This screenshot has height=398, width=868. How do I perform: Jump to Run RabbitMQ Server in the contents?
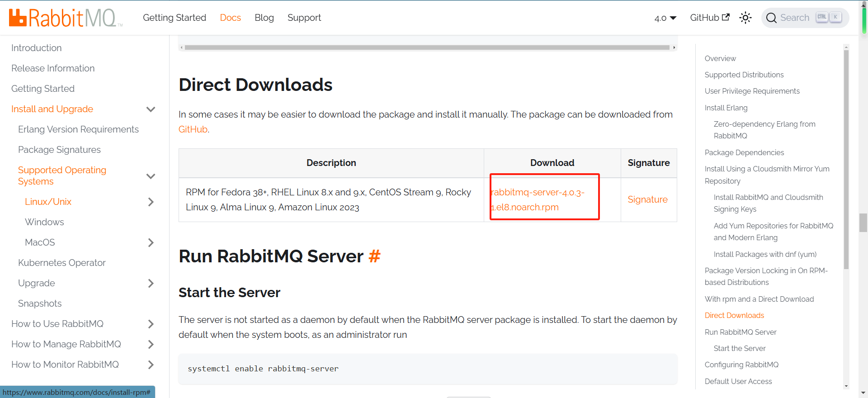coord(741,332)
